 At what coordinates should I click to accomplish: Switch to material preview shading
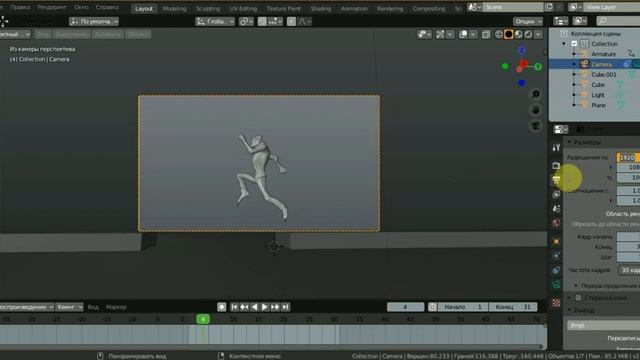point(518,34)
